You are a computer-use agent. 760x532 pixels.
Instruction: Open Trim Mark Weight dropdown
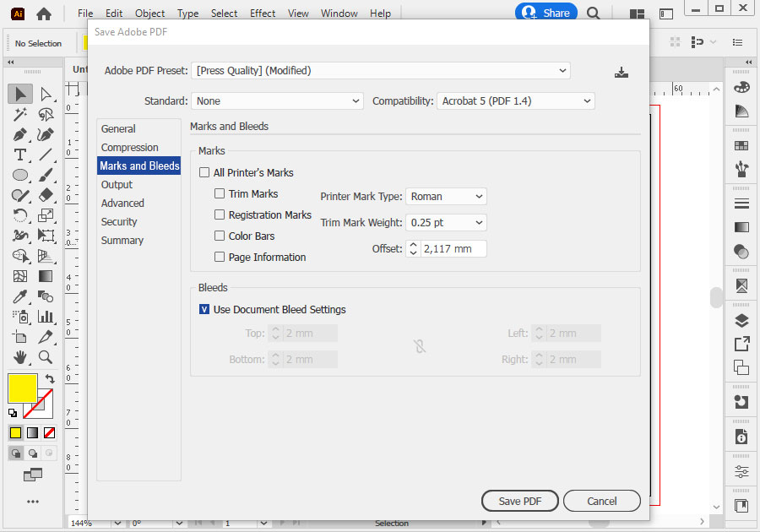click(x=446, y=222)
